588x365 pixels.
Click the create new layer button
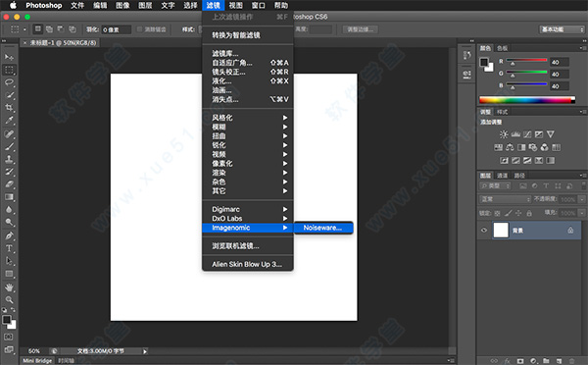559,361
